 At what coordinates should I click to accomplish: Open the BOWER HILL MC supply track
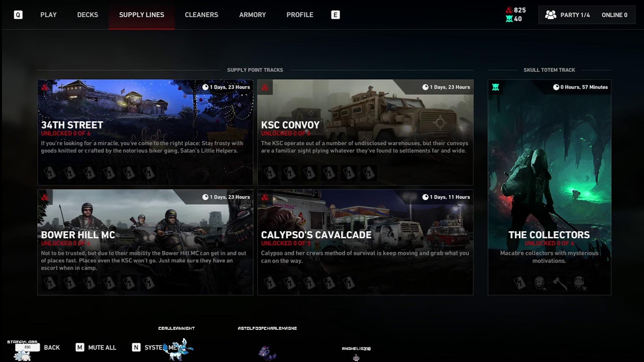pyautogui.click(x=145, y=242)
